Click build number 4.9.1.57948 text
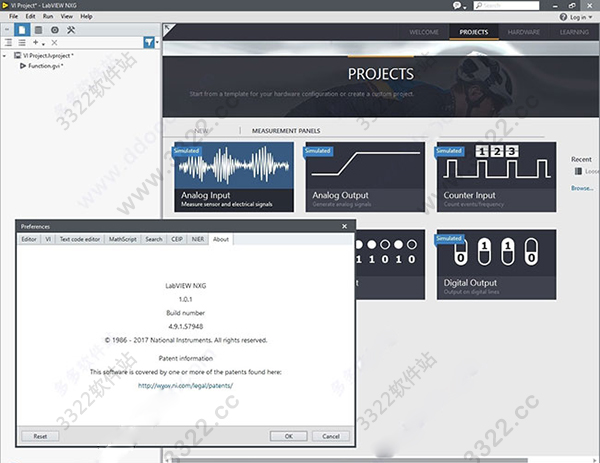 coord(186,326)
